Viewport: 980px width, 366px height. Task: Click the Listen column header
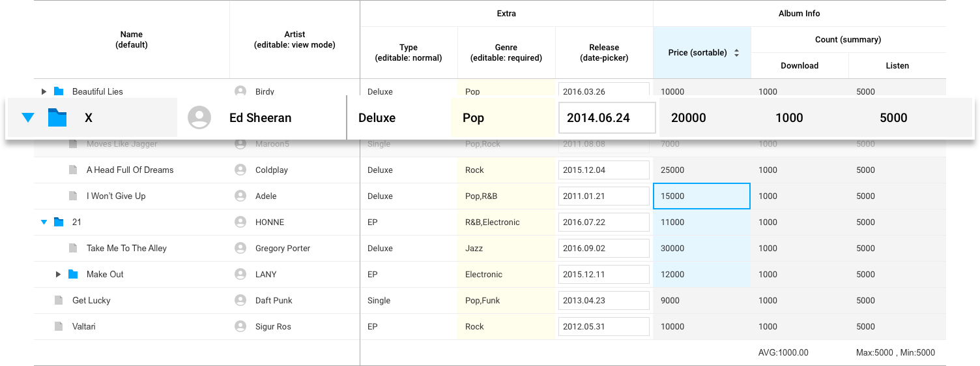pos(897,66)
